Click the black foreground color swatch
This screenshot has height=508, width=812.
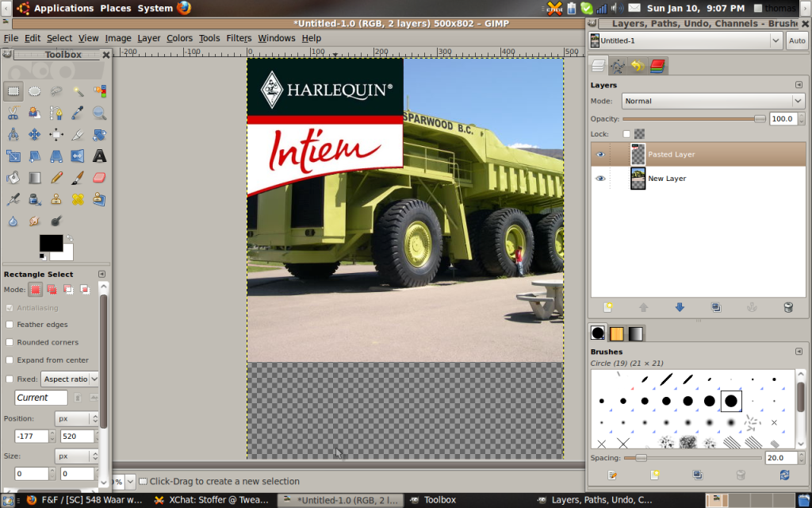coord(52,243)
